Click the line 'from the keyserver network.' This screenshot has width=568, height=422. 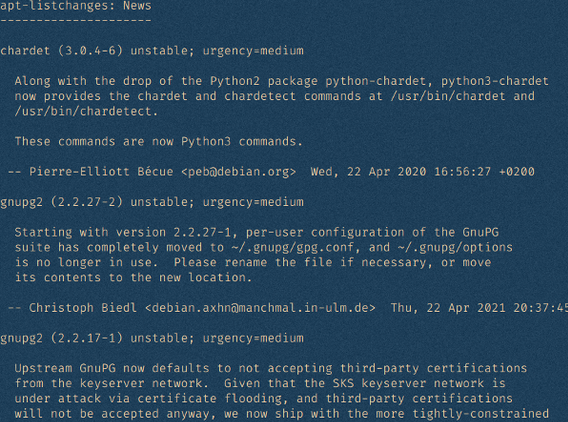pyautogui.click(x=260, y=383)
